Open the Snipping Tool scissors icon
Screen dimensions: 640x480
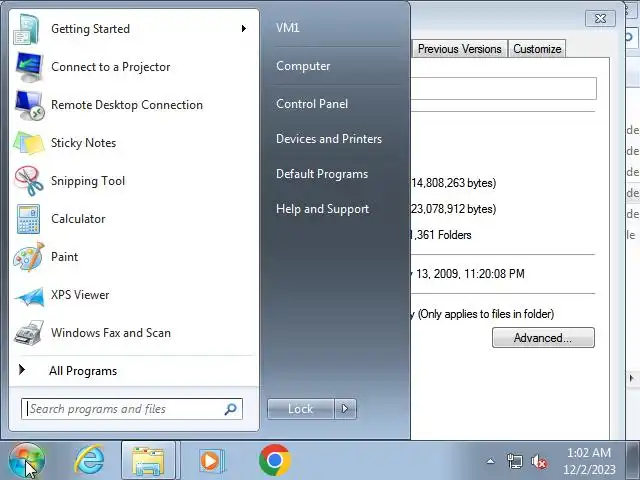click(x=29, y=181)
